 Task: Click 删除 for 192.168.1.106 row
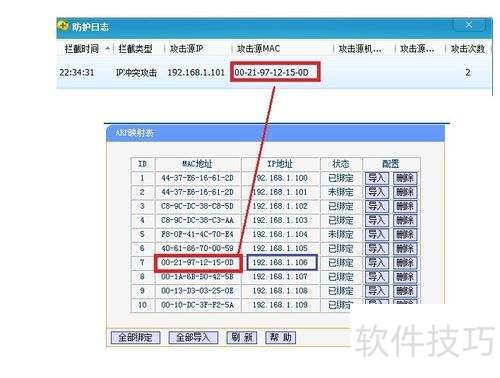coord(405,263)
